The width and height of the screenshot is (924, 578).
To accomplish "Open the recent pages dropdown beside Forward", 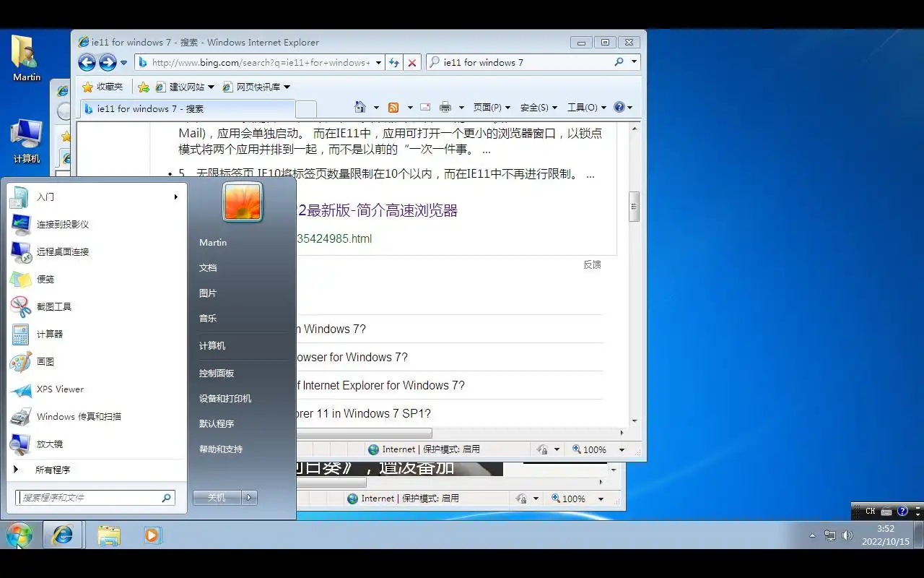I will pyautogui.click(x=124, y=63).
